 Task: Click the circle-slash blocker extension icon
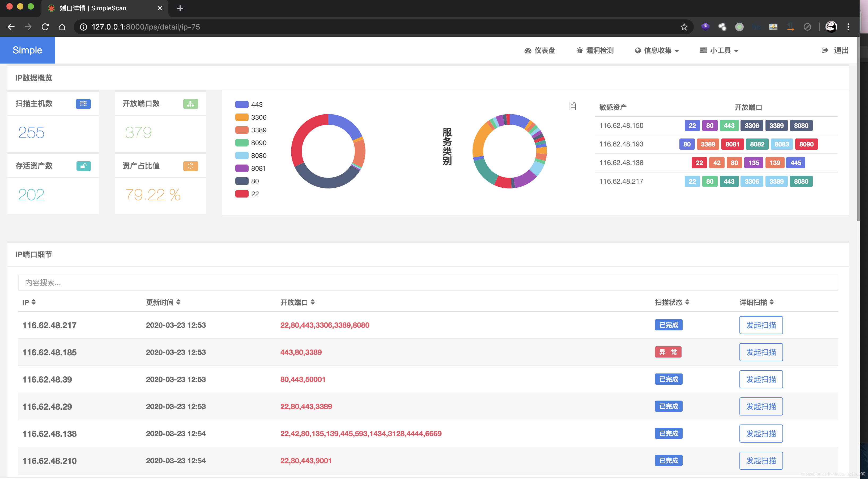pyautogui.click(x=807, y=27)
